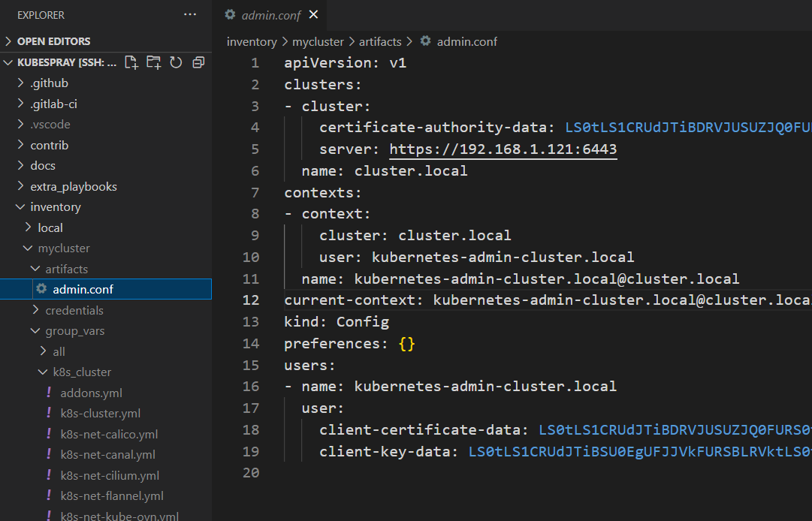The height and width of the screenshot is (521, 812).
Task: Collapse all folders in Explorer
Action: 198,62
